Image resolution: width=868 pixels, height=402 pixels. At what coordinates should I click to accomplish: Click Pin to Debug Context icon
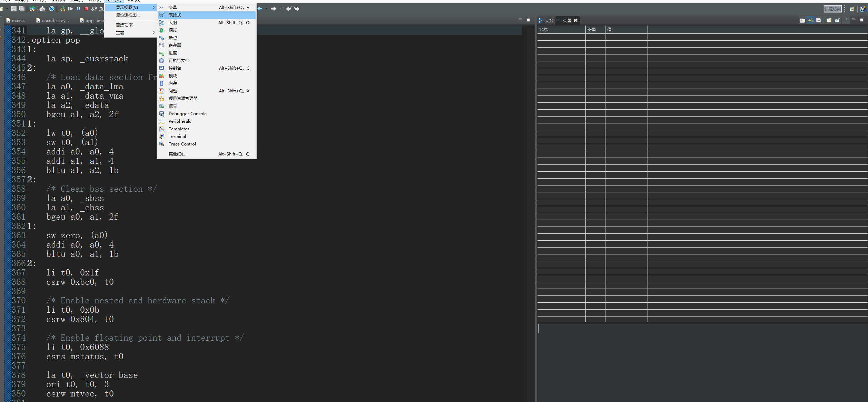[x=837, y=20]
